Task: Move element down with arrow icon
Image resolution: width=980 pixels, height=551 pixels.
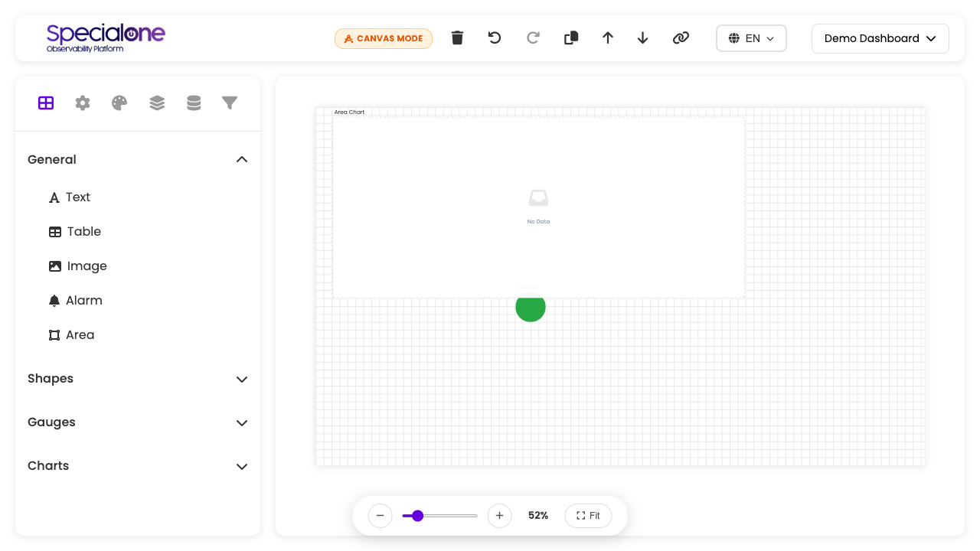Action: 643,37
